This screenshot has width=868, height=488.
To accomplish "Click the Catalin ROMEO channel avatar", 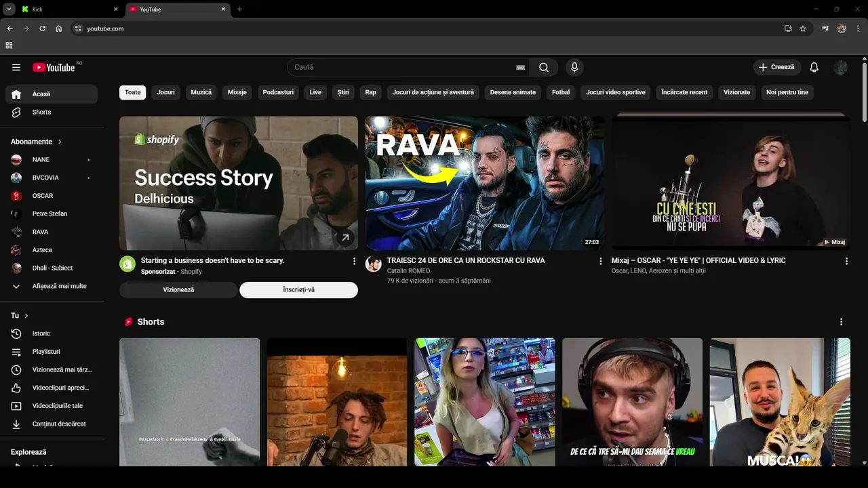I will pos(374,264).
